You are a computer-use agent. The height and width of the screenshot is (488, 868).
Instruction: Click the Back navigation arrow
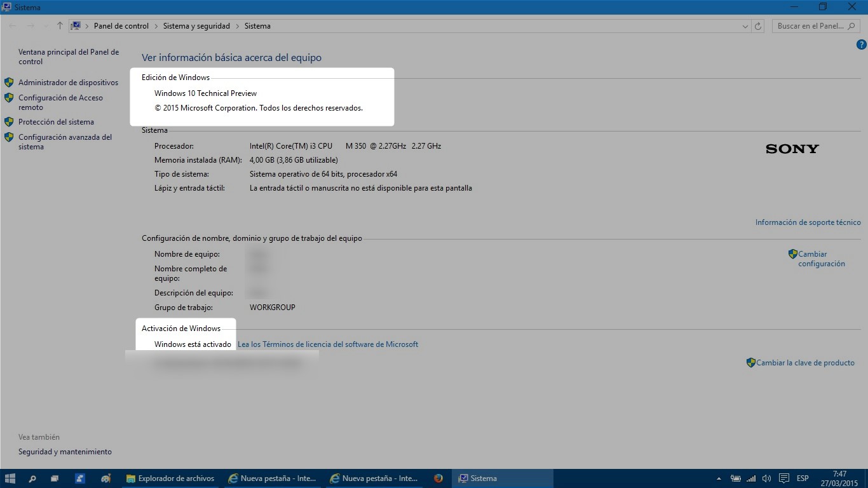tap(13, 26)
